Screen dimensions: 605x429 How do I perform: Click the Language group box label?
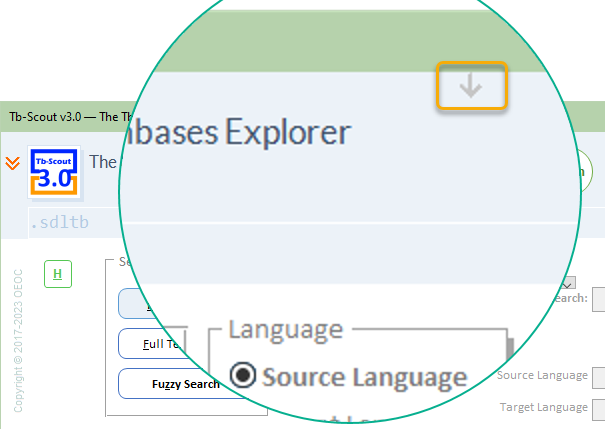pos(285,329)
